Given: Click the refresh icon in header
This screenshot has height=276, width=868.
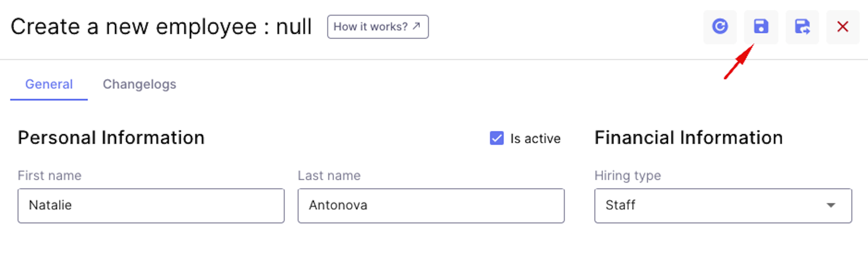Looking at the screenshot, I should coord(720,27).
